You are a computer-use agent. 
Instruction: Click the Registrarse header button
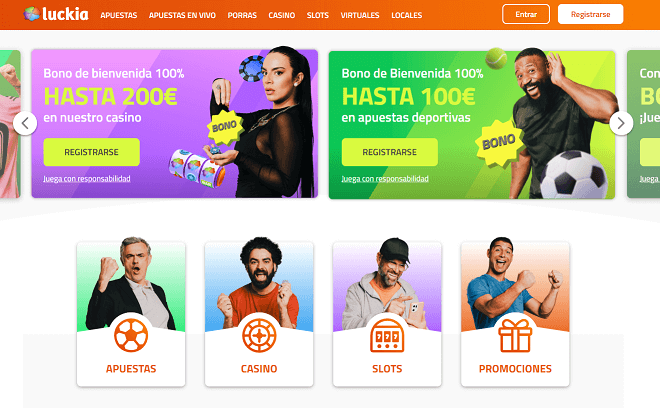pos(591,14)
